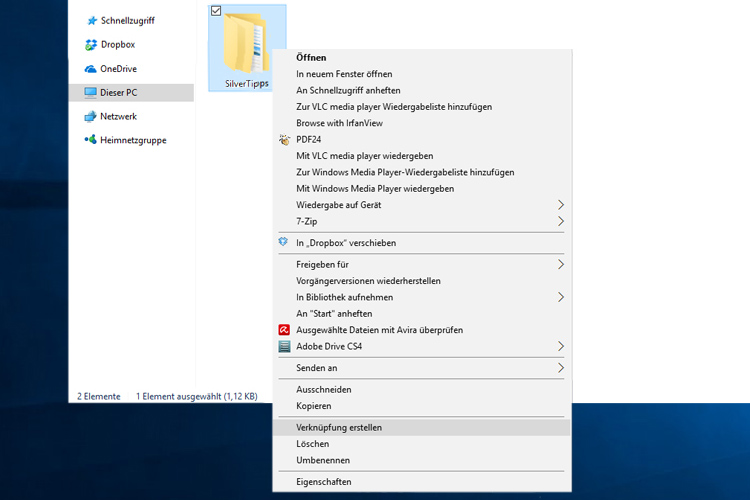This screenshot has height=500, width=750.
Task: Expand the Wiedergabe auf Gerät submenu arrow
Action: click(561, 205)
